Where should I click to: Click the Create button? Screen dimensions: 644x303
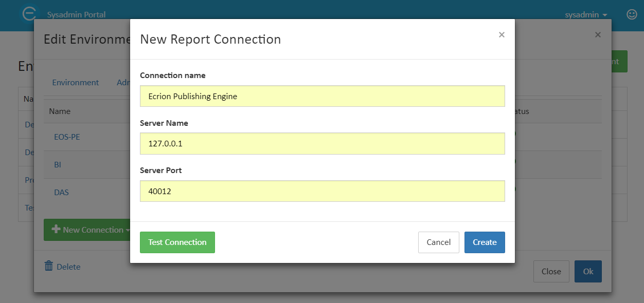pos(485,242)
